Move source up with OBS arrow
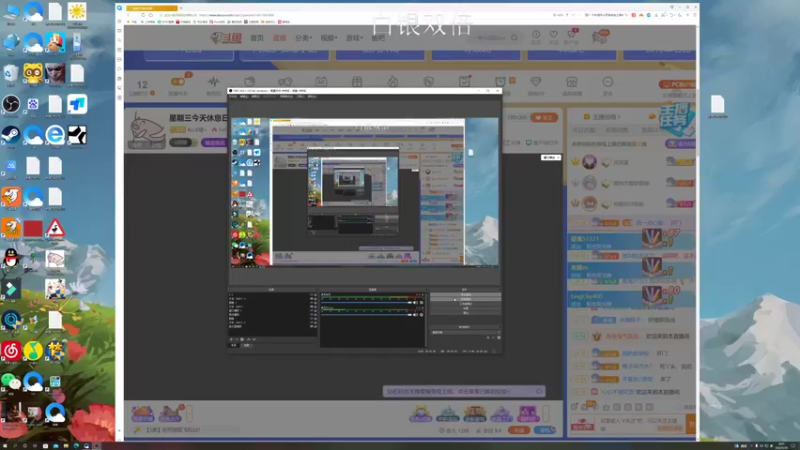The height and width of the screenshot is (450, 800). pos(248,339)
